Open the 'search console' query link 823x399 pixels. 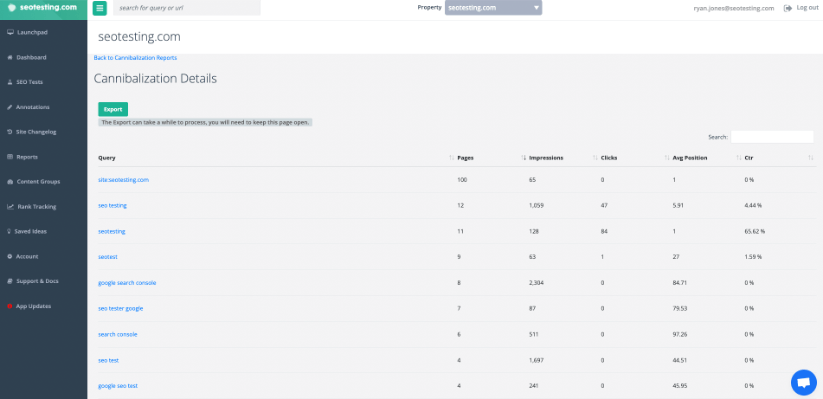point(118,334)
